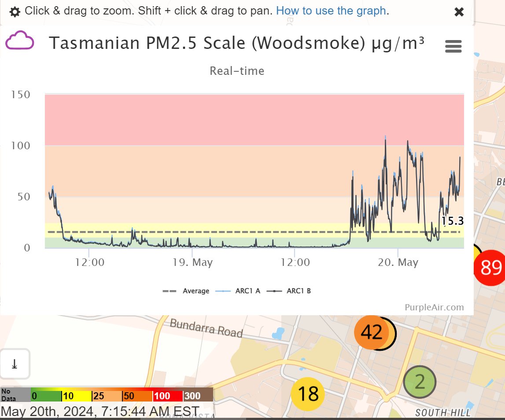Open the graph settings gear icon

(x=15, y=12)
